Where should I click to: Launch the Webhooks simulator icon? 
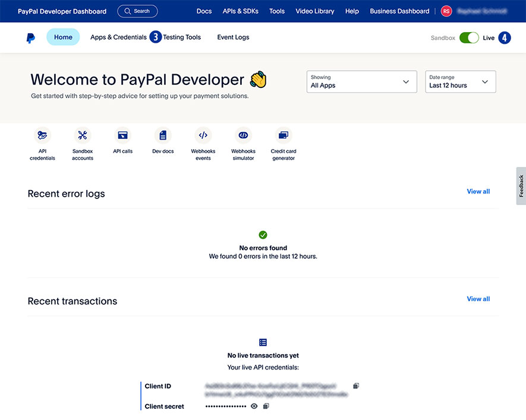[243, 135]
